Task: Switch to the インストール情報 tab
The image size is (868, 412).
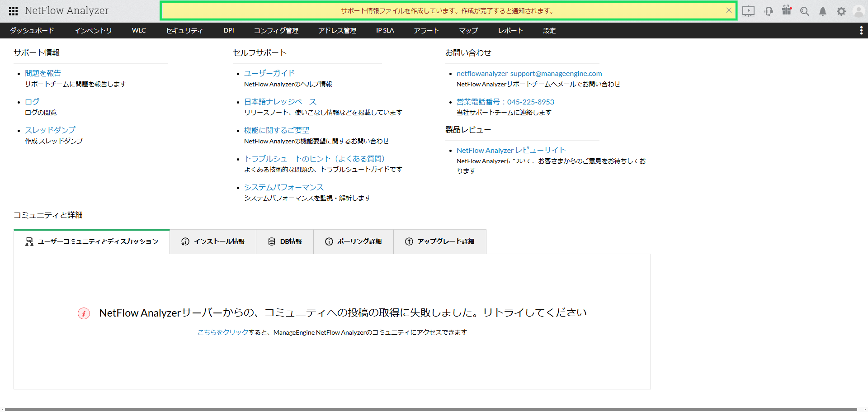Action: pyautogui.click(x=213, y=242)
